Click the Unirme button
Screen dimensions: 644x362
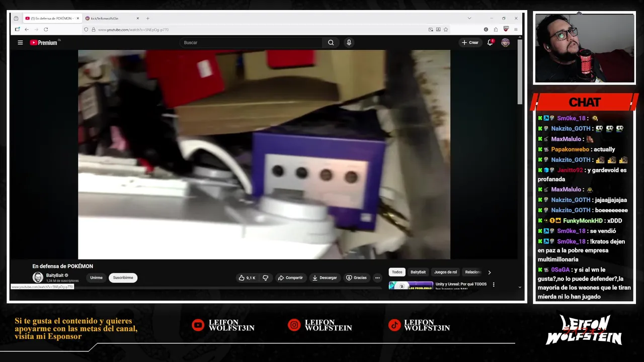point(96,278)
